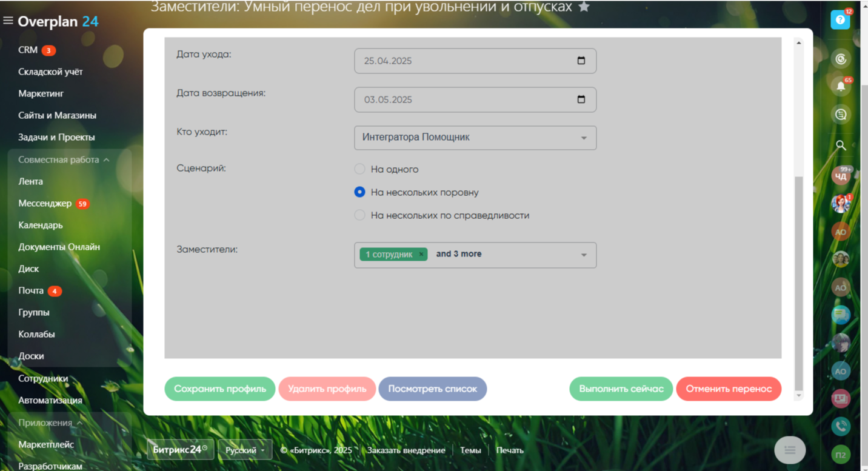Open the 'Кто уходит' dropdown

coord(475,138)
